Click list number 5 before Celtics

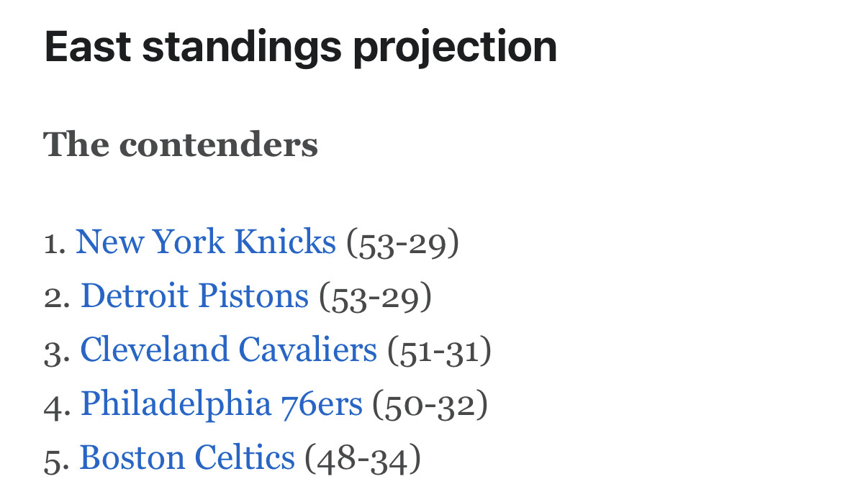click(57, 460)
